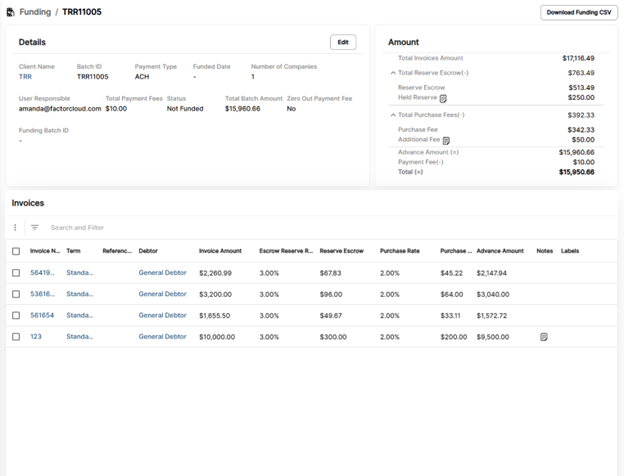Click the Notes column header
The height and width of the screenshot is (476, 624).
point(544,251)
